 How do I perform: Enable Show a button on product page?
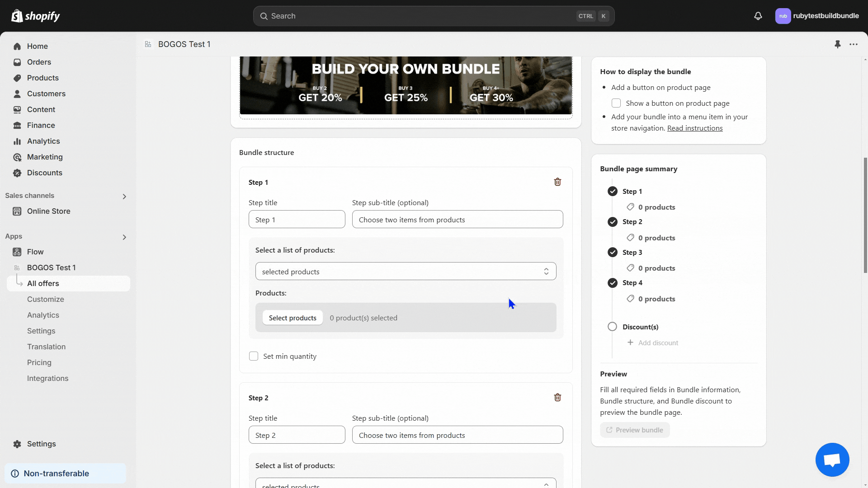click(x=616, y=103)
